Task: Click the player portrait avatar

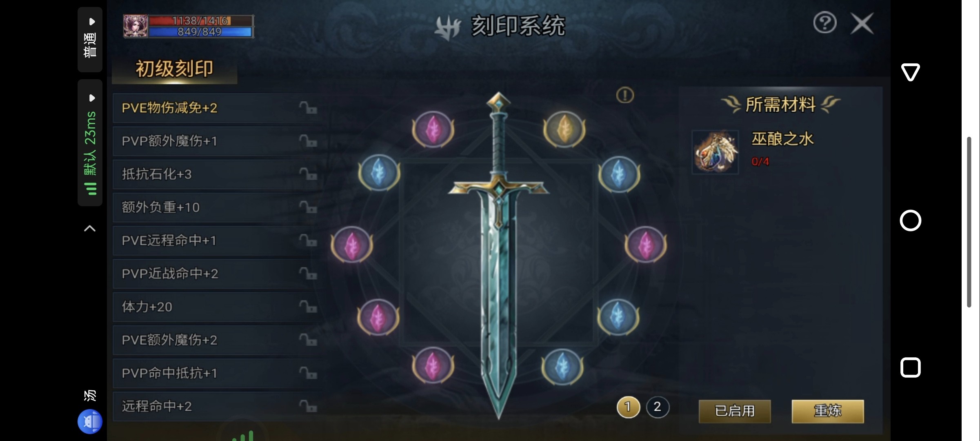Action: 136,26
